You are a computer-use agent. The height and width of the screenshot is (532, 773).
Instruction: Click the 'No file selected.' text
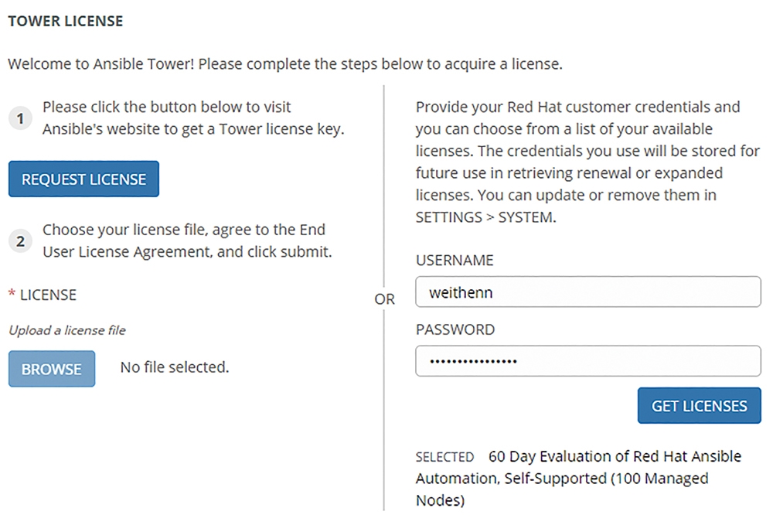click(x=175, y=367)
